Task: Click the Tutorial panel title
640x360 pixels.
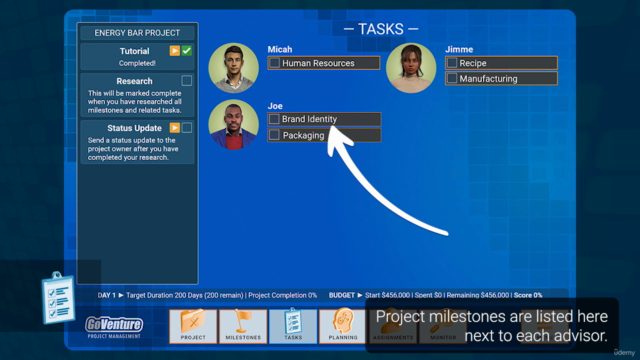Action: 134,51
